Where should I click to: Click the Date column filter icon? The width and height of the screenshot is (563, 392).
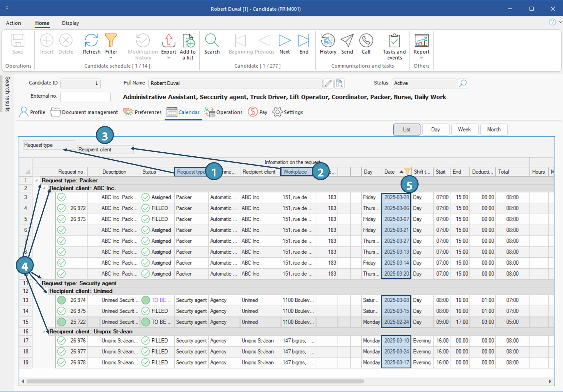408,171
